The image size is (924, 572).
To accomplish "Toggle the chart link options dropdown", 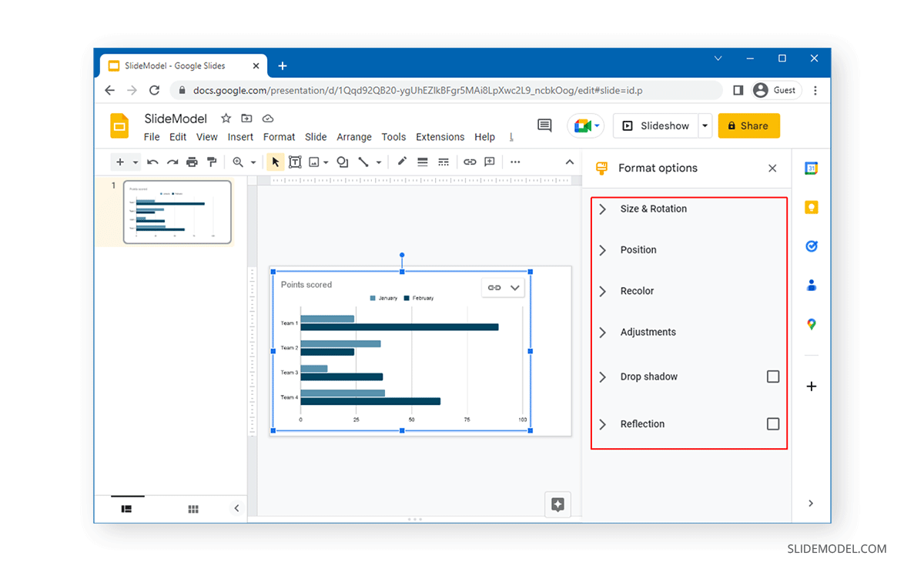I will click(x=514, y=287).
